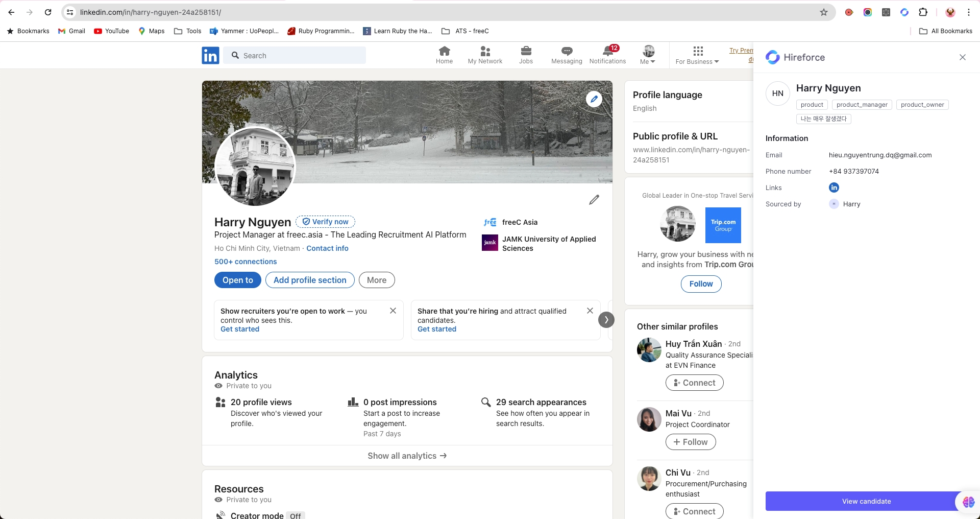Viewport: 980px width, 519px height.
Task: Expand the For Business dropdown
Action: tap(697, 55)
